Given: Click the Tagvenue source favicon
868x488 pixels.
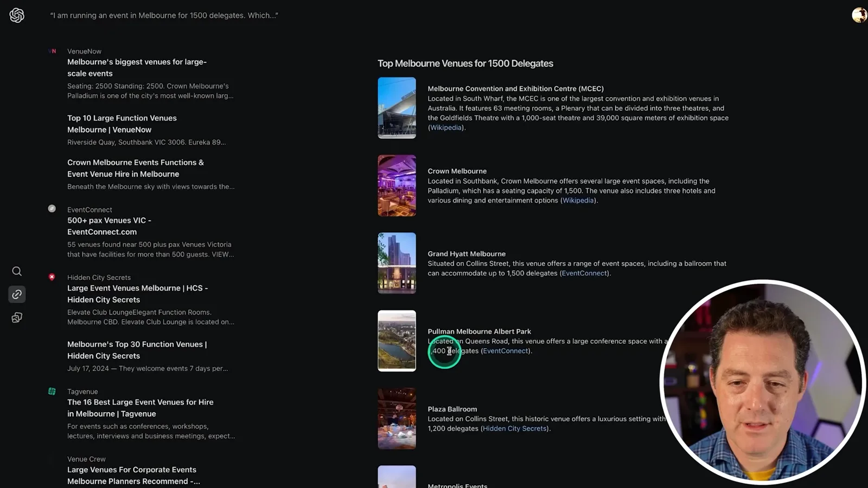Looking at the screenshot, I should [x=52, y=391].
